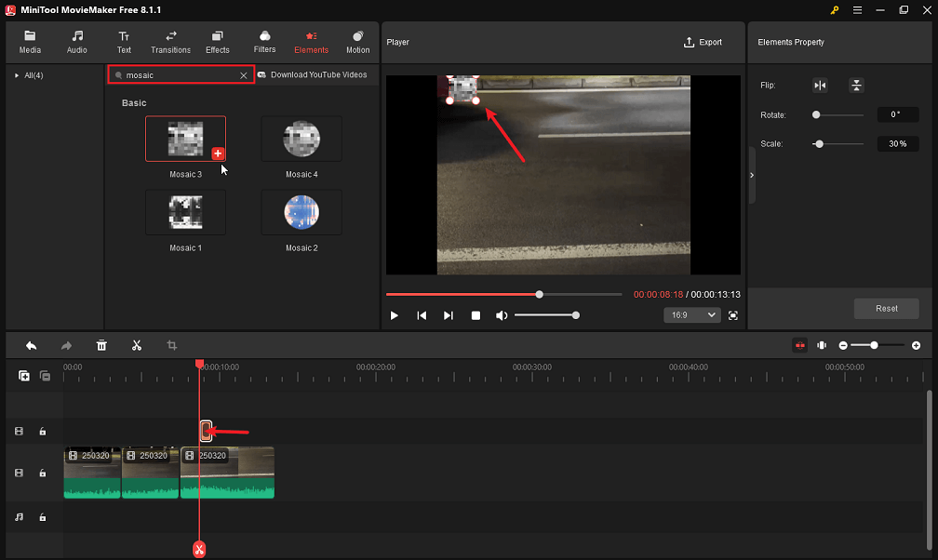The image size is (938, 560).
Task: Open the Filters tab
Action: [264, 43]
